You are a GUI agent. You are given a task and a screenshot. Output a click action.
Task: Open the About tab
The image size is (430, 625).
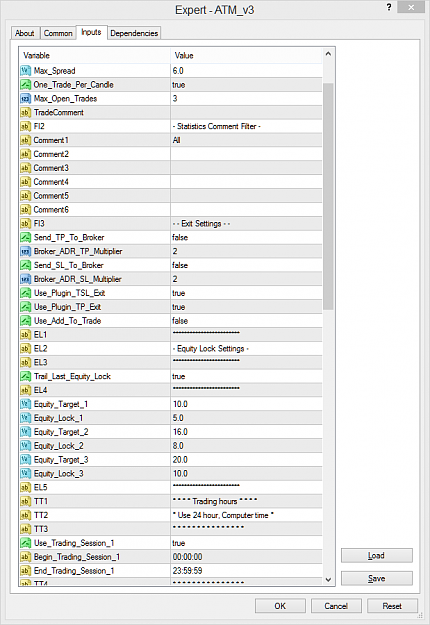25,33
